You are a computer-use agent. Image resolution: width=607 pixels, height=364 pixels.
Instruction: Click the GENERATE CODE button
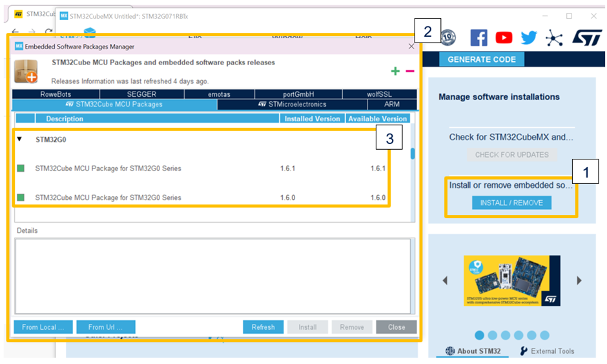pos(482,59)
